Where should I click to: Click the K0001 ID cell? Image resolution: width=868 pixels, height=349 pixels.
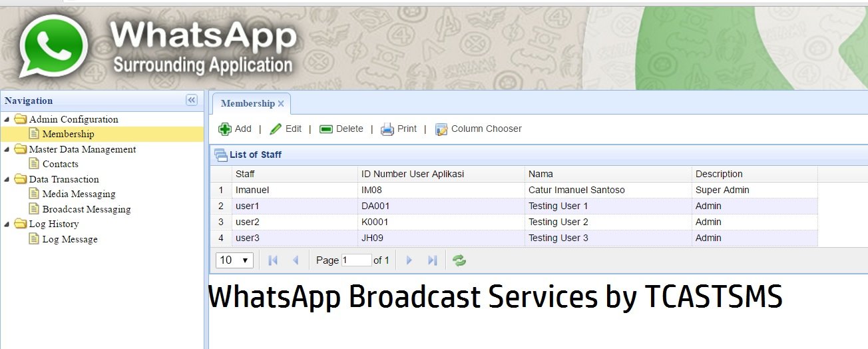[441, 222]
